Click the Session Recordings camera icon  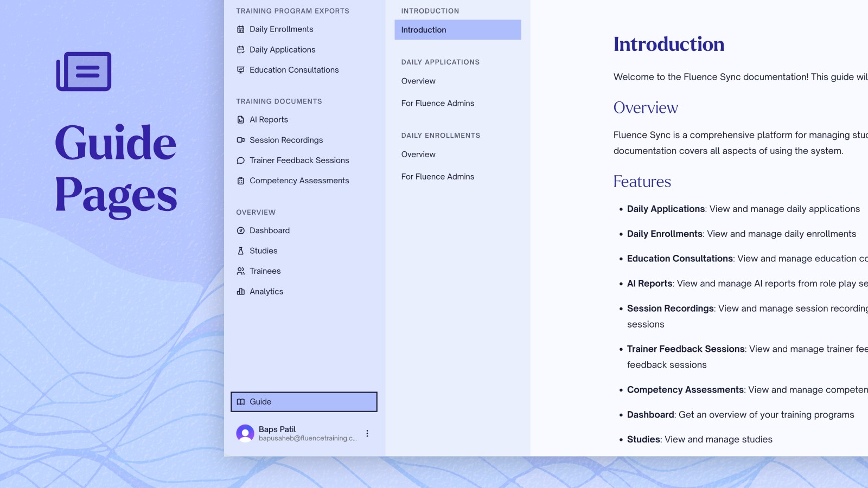pos(241,140)
